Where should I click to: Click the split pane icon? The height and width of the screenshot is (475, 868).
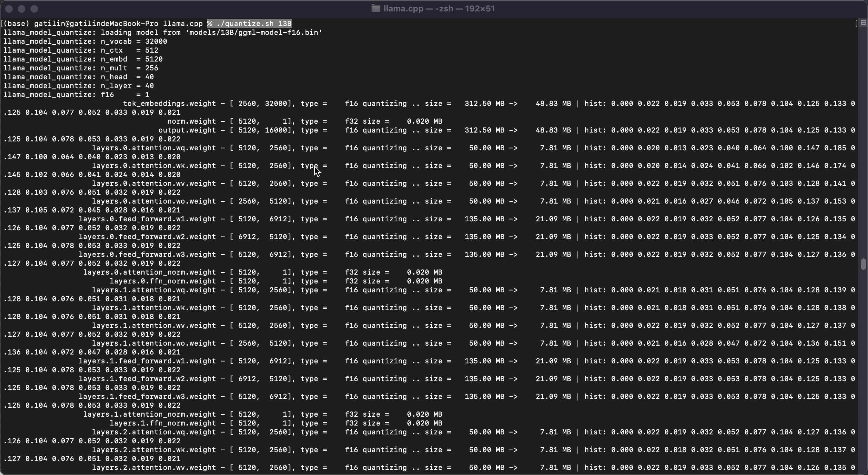(863, 23)
